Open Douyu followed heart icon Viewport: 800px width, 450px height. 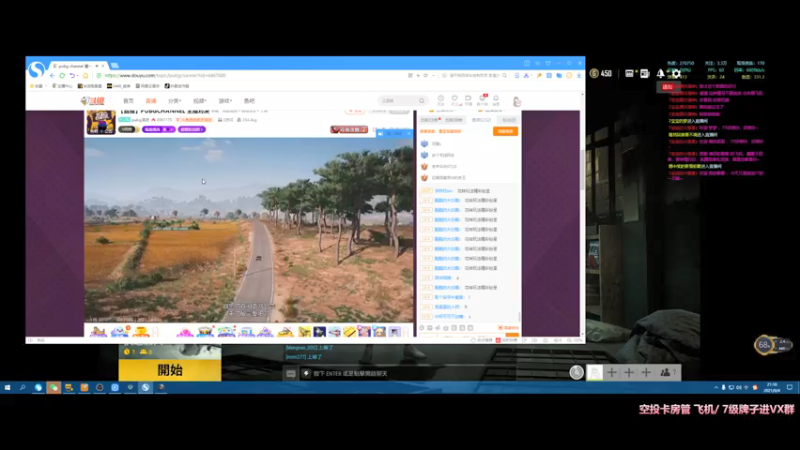(x=455, y=99)
